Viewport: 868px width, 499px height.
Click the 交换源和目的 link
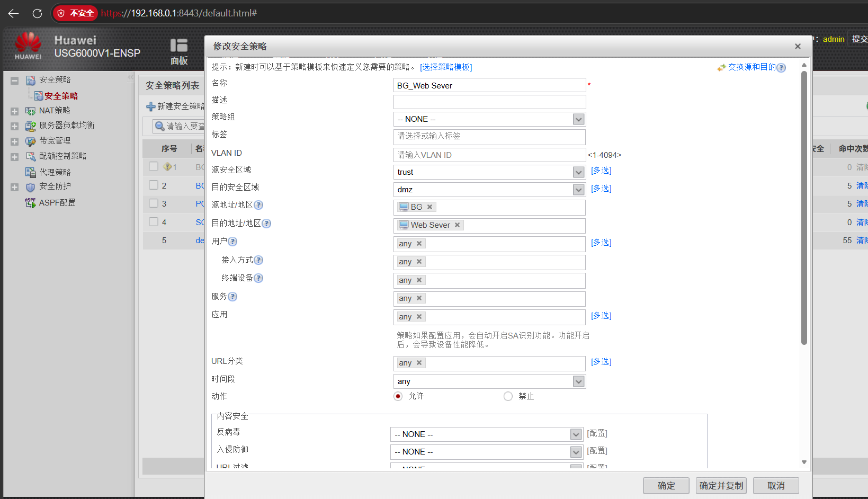[x=751, y=67]
